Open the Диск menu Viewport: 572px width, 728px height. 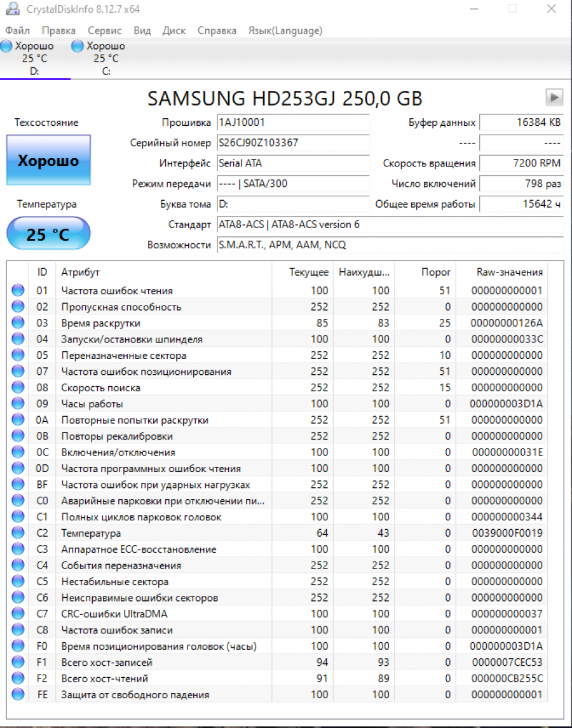pyautogui.click(x=174, y=30)
